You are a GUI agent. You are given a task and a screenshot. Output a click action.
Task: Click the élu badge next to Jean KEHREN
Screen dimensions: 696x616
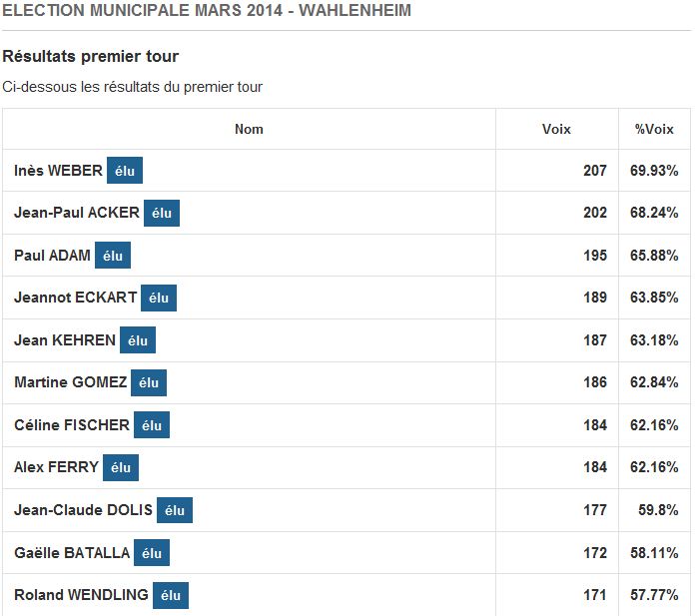(138, 340)
